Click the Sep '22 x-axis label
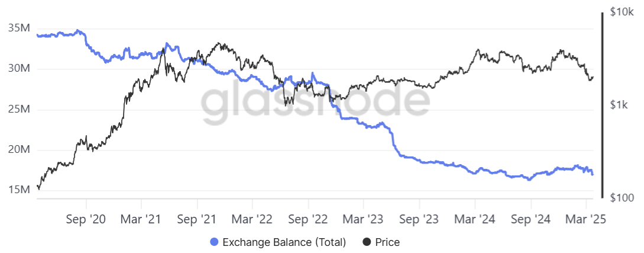644x253 pixels. [x=309, y=220]
